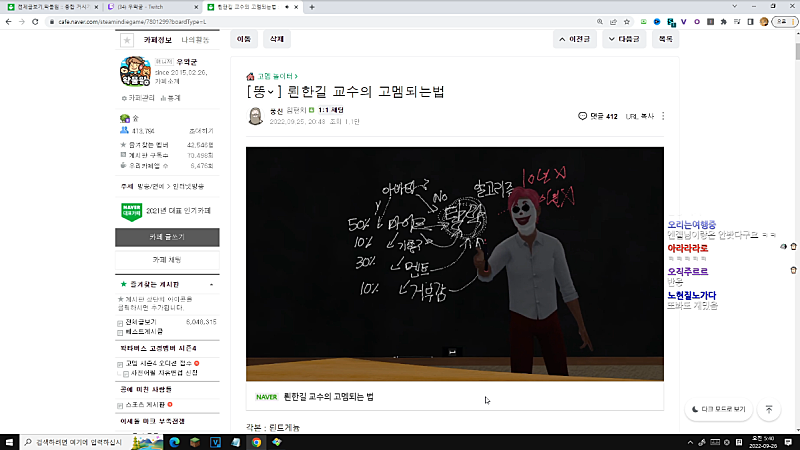The width and height of the screenshot is (800, 450).
Task: Click the 카페 글쓰기 button
Action: 167,237
